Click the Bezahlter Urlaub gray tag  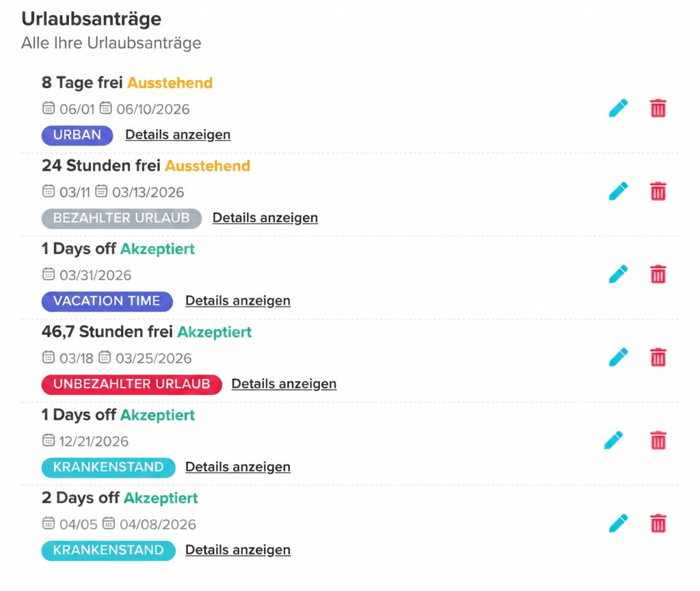(x=122, y=219)
